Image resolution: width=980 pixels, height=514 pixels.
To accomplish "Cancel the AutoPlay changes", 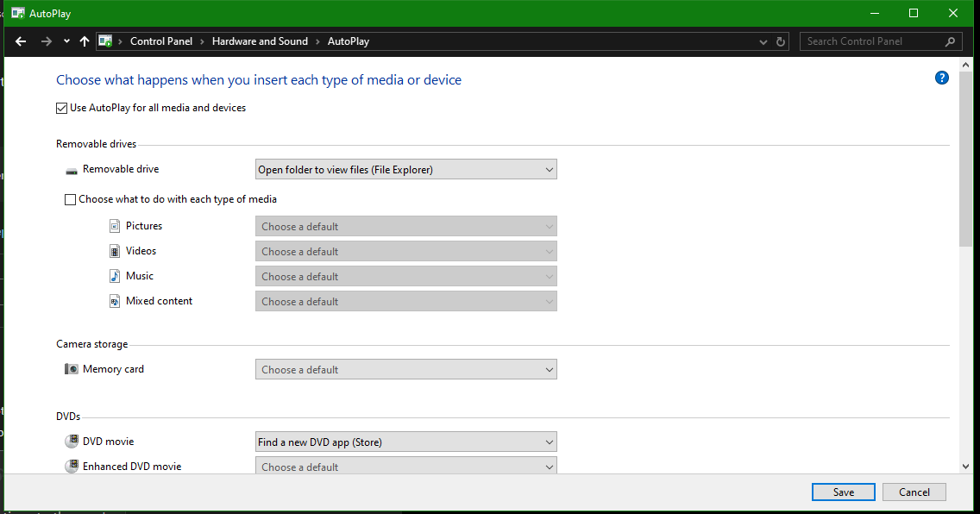I will (x=914, y=492).
